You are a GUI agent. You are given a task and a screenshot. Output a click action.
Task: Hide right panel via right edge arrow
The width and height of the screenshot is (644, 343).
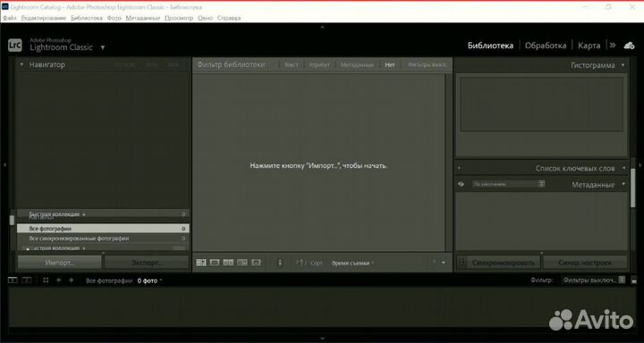640,164
